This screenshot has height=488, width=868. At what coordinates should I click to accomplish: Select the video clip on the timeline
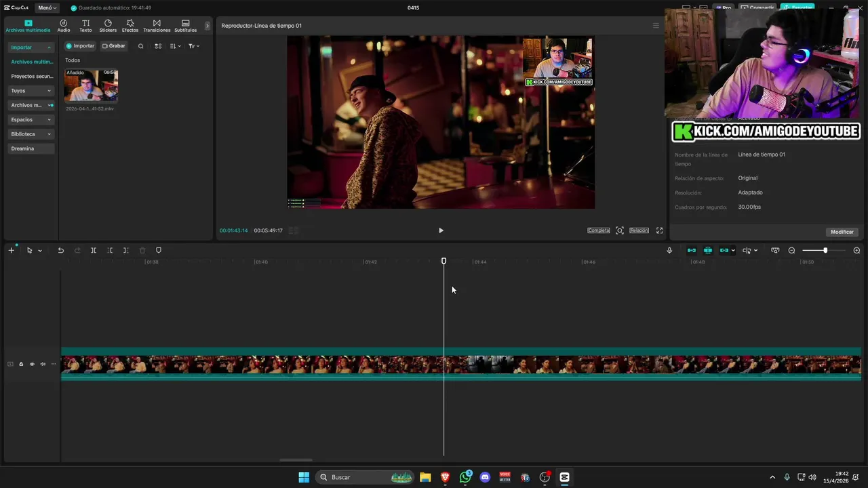(461, 364)
